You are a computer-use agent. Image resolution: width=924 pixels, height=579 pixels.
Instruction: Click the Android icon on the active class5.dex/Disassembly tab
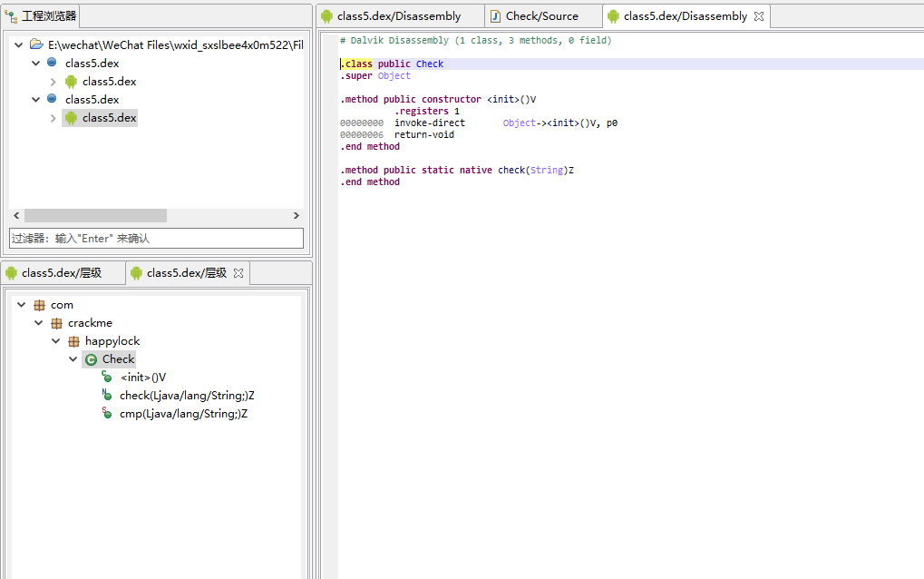pyautogui.click(x=614, y=16)
